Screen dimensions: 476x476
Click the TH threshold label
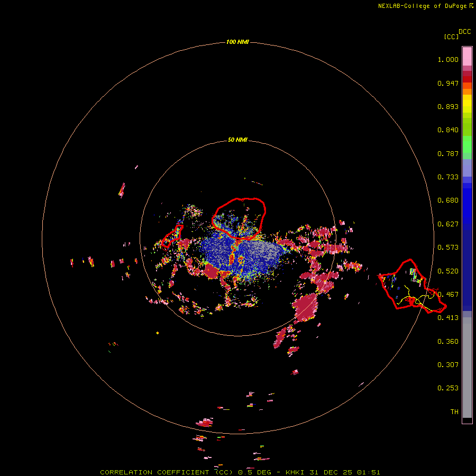click(x=454, y=412)
